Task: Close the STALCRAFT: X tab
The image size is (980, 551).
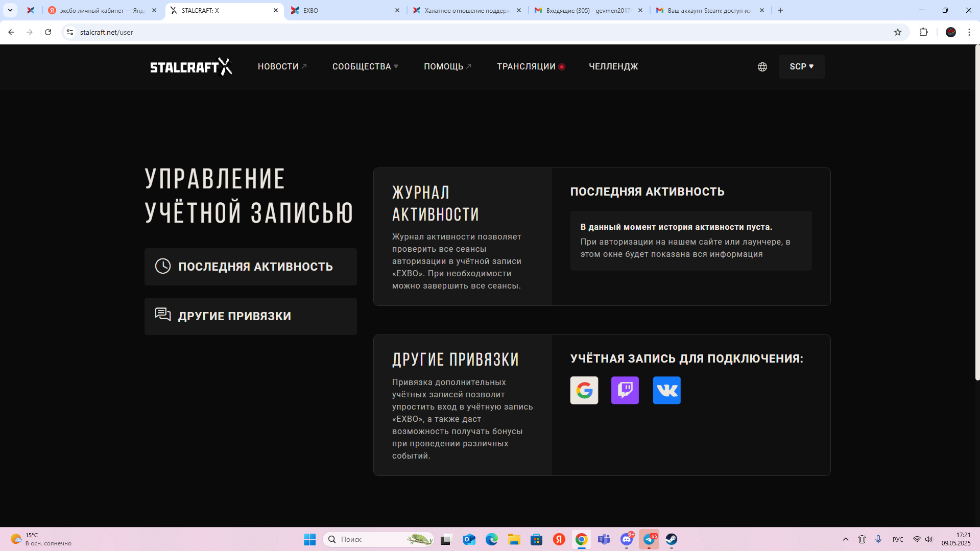Action: tap(276, 10)
